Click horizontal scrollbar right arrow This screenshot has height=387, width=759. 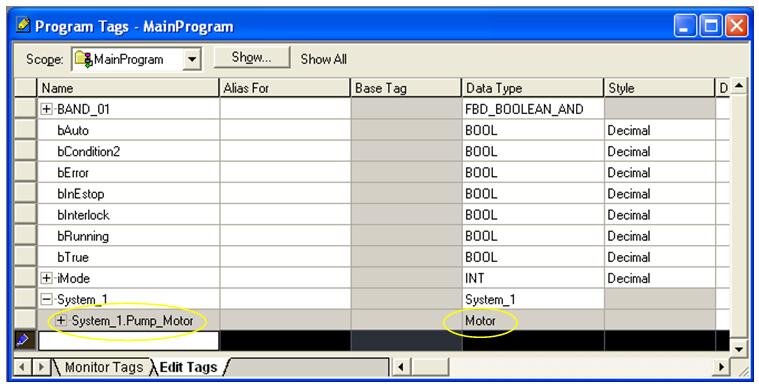tap(721, 368)
